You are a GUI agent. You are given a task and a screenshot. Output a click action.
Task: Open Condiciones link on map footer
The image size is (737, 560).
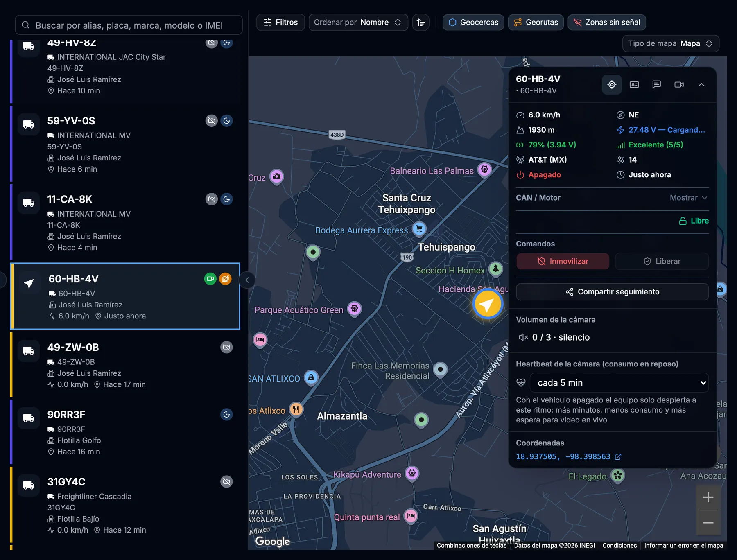[x=619, y=545]
